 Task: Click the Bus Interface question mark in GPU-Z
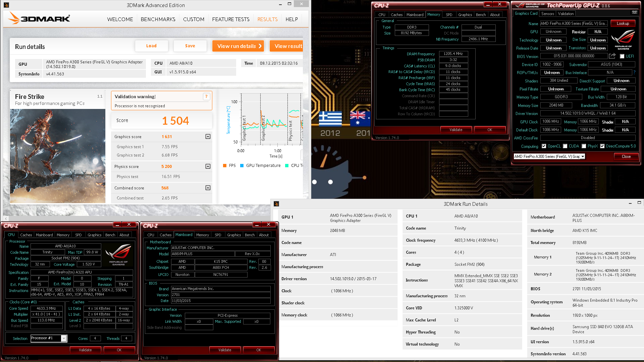point(634,72)
